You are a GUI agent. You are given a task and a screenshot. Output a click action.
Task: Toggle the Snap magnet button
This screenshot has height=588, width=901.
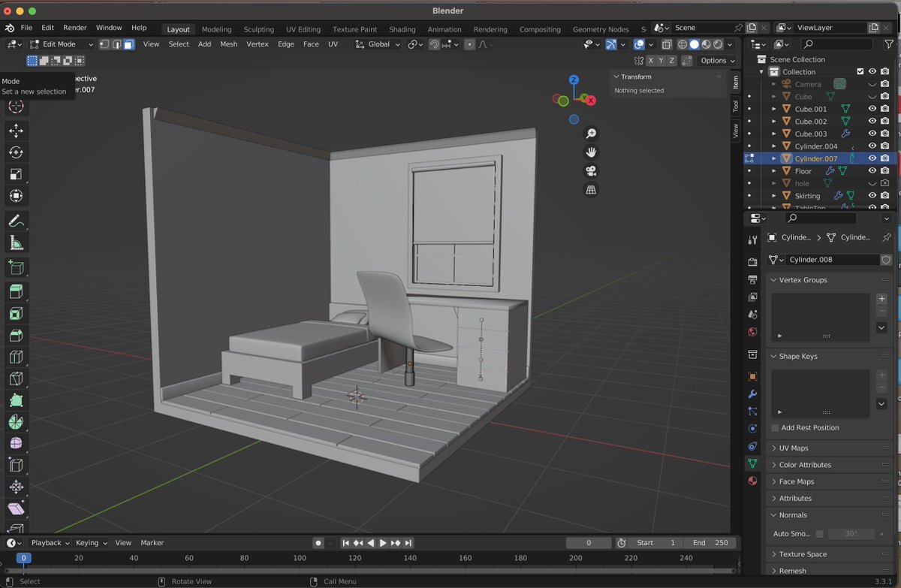point(434,44)
